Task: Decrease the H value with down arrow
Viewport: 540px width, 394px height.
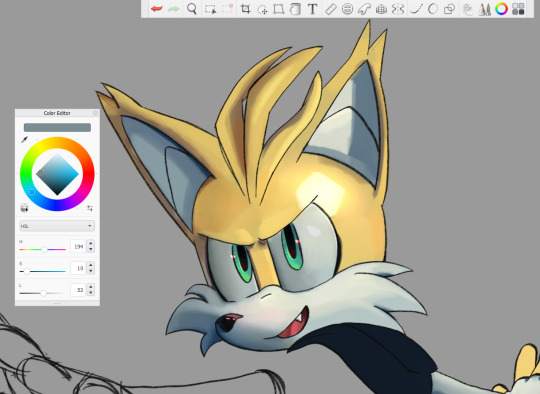Action: click(x=91, y=249)
